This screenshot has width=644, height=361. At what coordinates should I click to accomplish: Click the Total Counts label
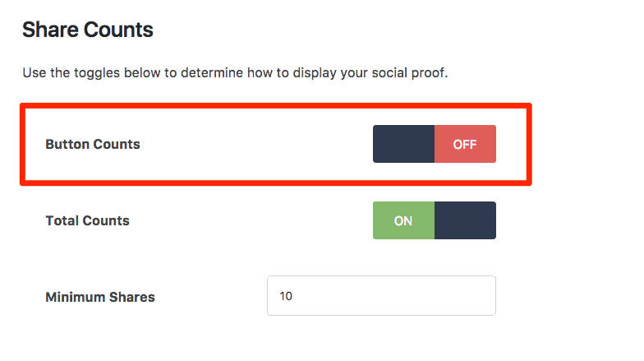pyautogui.click(x=87, y=220)
